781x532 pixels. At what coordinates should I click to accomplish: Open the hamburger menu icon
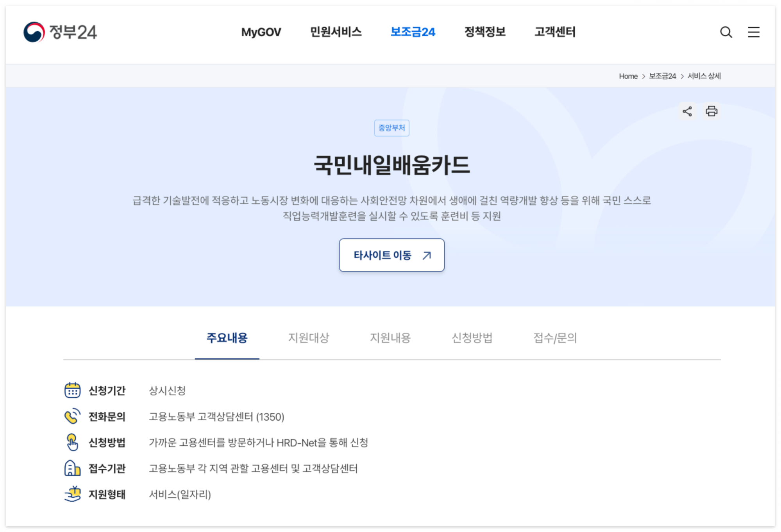click(x=753, y=32)
